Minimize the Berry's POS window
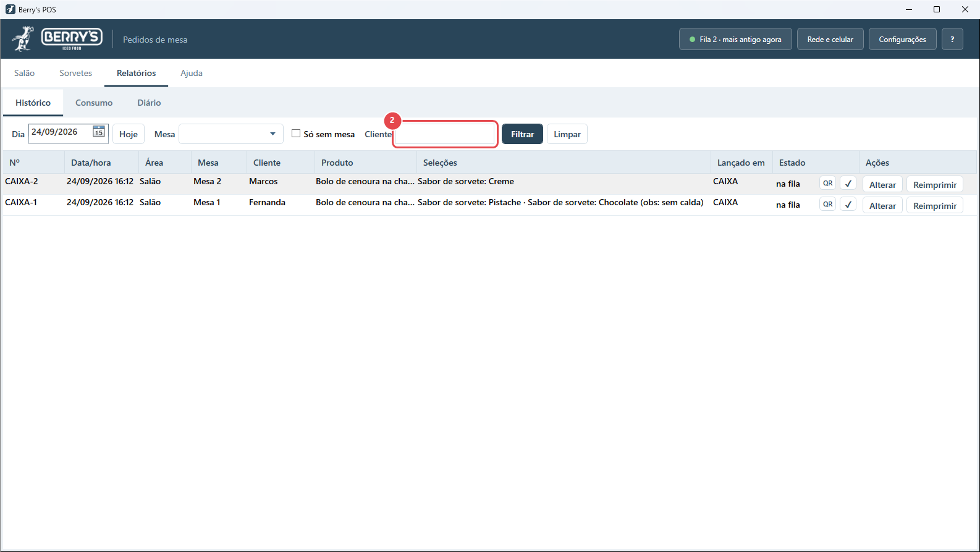The image size is (980, 552). [909, 9]
